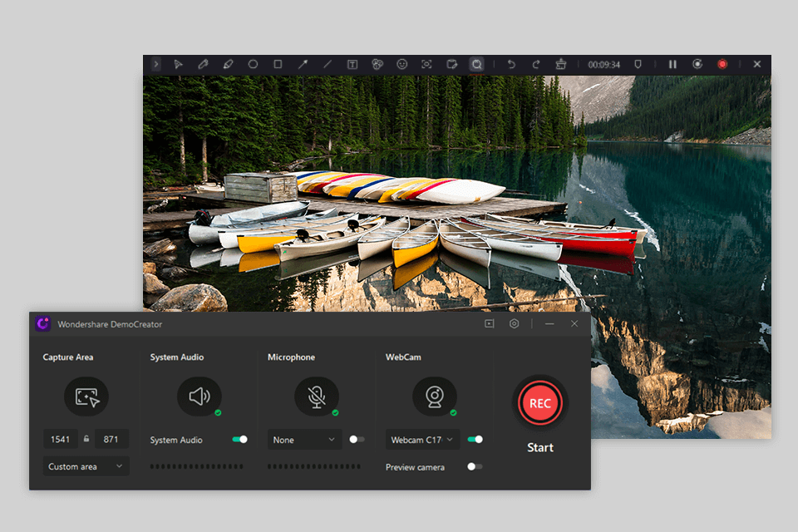Image resolution: width=798 pixels, height=532 pixels.
Task: Edit the capture height field 871
Action: [x=111, y=439]
